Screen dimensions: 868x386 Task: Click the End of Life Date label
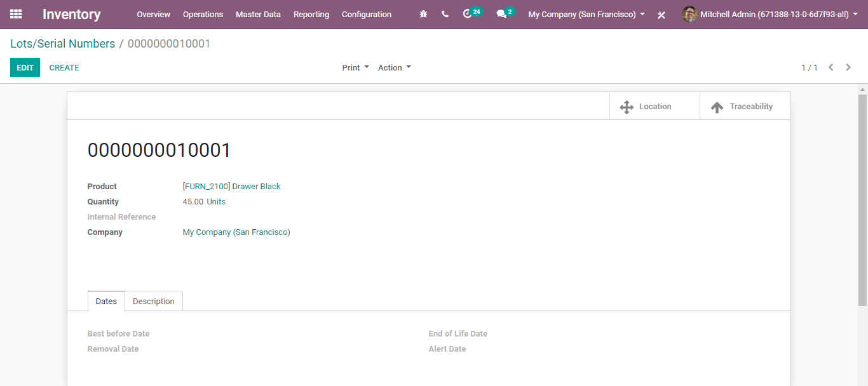[x=458, y=334]
